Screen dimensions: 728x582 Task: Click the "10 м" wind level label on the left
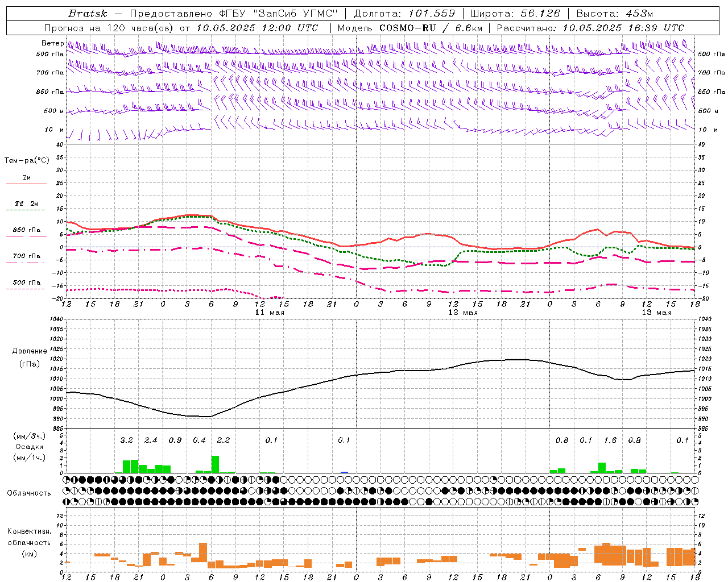tap(55, 130)
